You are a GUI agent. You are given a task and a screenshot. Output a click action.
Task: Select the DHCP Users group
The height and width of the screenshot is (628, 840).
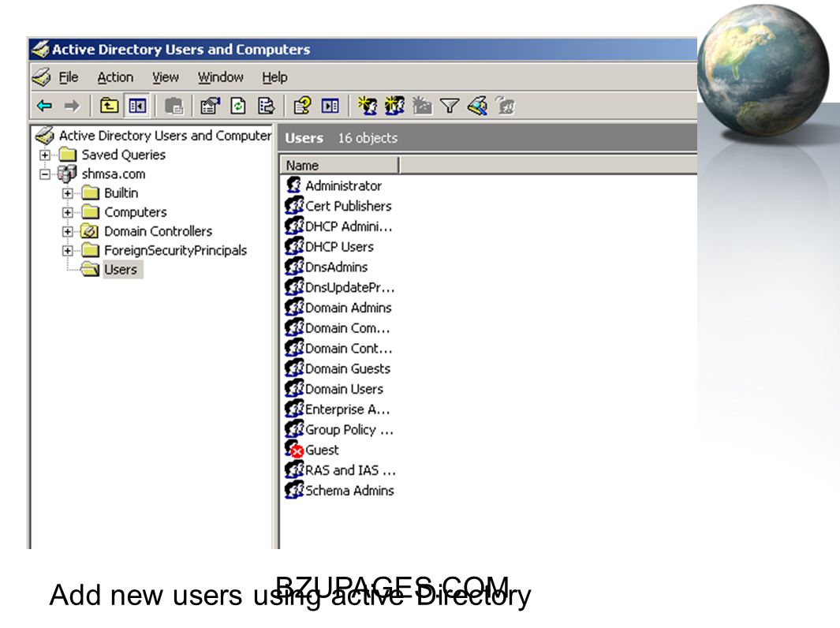coord(340,247)
